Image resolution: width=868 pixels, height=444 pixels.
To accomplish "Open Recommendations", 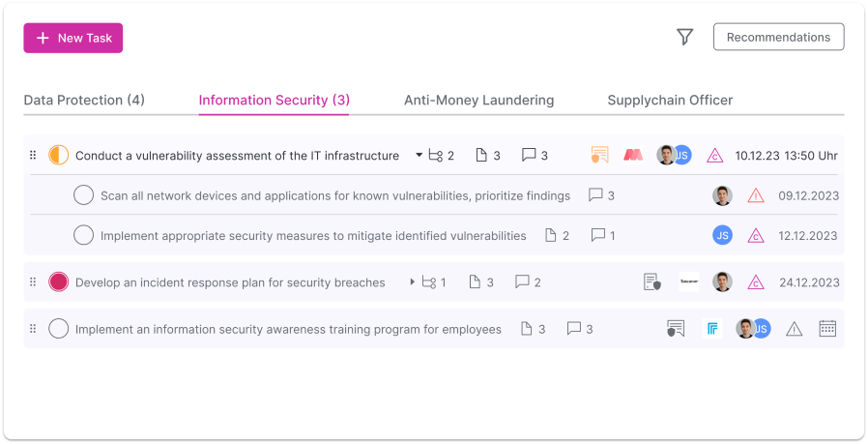I will coord(778,37).
